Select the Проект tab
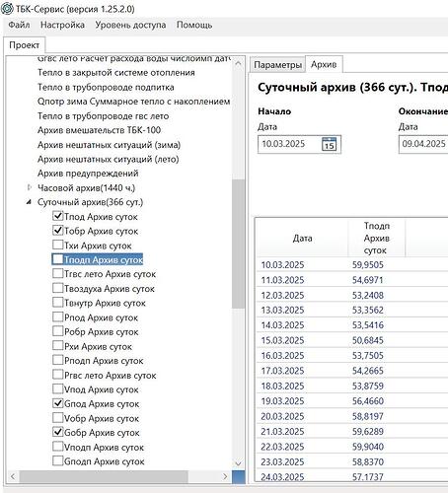Image resolution: width=448 pixels, height=493 pixels. click(24, 45)
